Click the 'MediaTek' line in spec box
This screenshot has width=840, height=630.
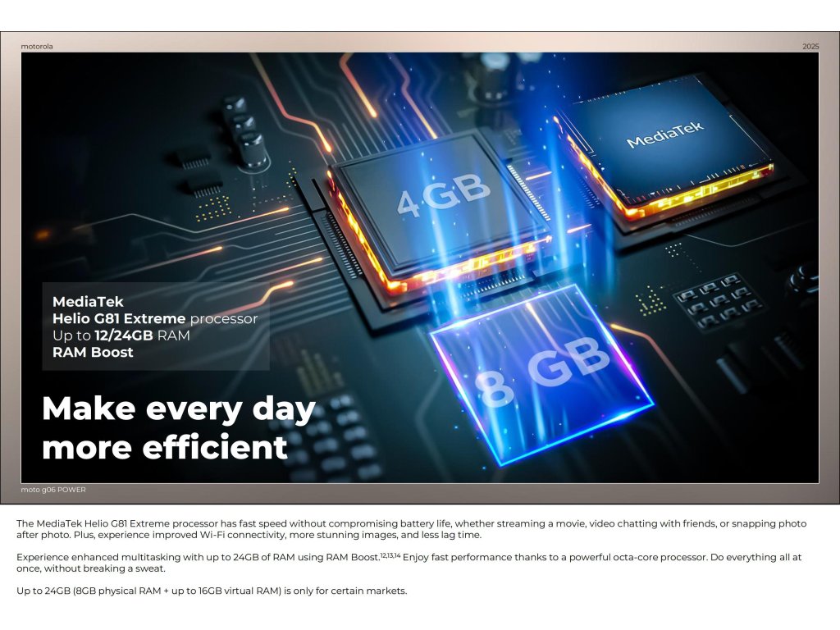point(88,302)
